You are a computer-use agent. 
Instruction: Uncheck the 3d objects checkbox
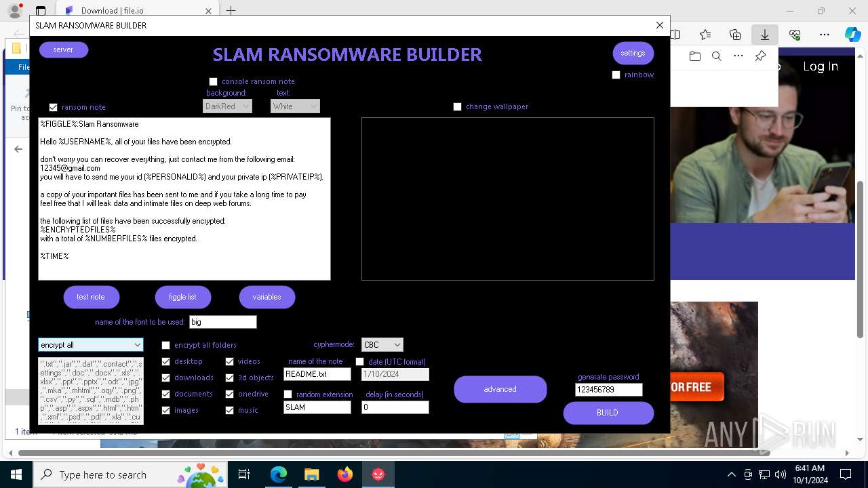(x=229, y=378)
